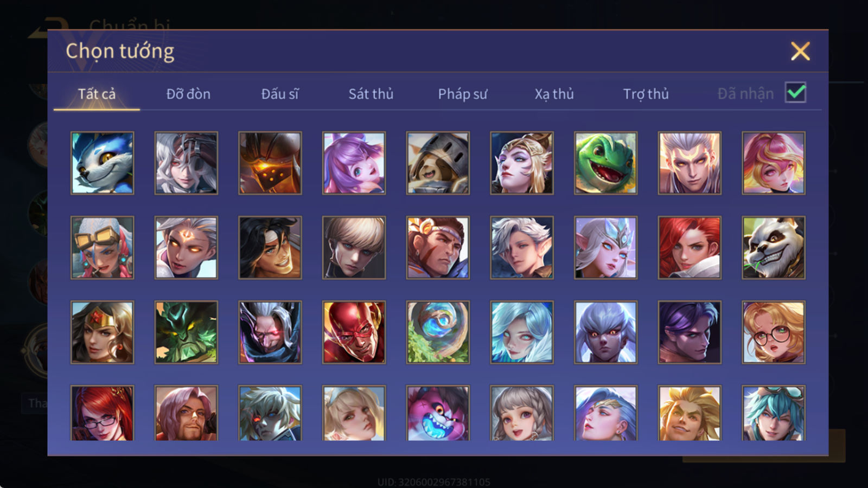Image resolution: width=868 pixels, height=488 pixels.
Task: Open the Đấu sĩ tab
Action: click(280, 94)
